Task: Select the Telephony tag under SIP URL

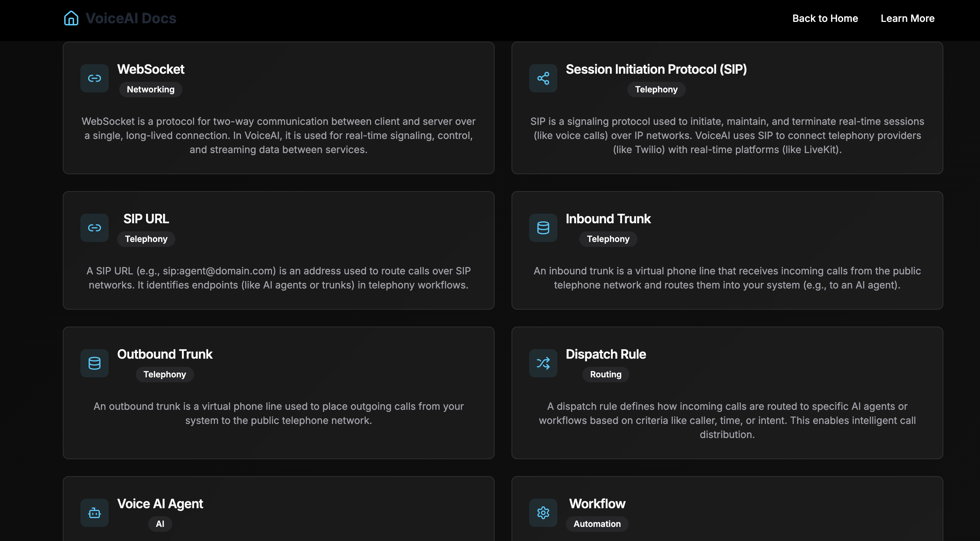Action: (x=146, y=239)
